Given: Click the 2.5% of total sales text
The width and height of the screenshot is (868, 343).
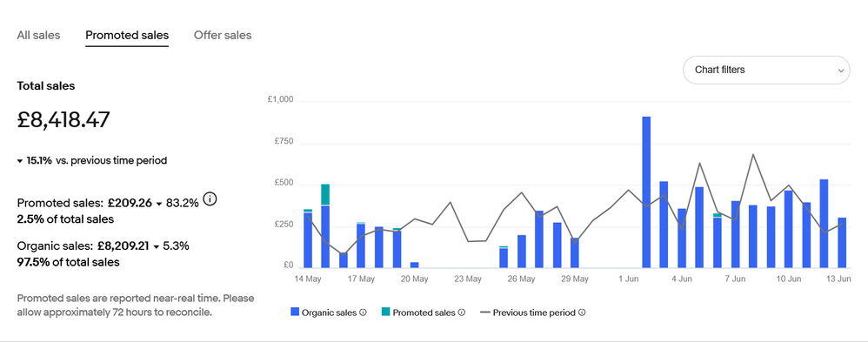Looking at the screenshot, I should click(65, 219).
